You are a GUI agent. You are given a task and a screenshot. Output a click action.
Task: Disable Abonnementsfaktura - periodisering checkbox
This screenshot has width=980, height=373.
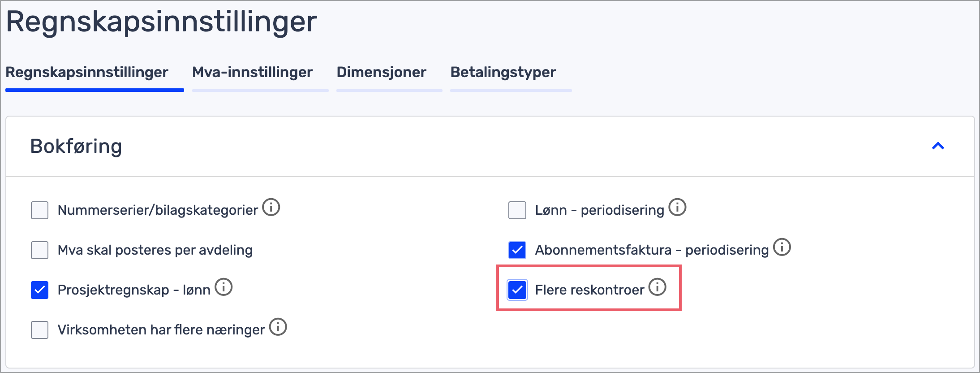tap(517, 250)
